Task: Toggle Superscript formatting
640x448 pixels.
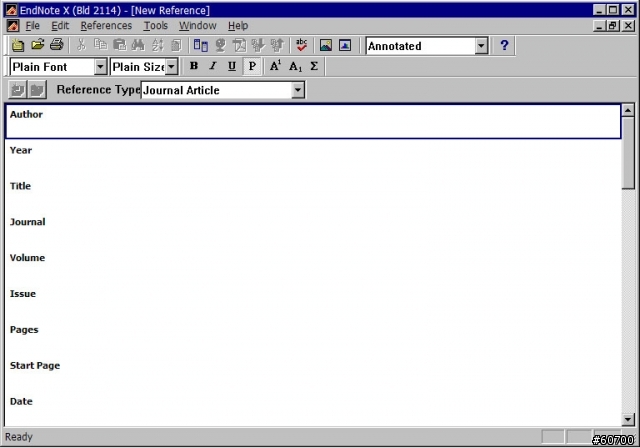Action: coord(276,66)
